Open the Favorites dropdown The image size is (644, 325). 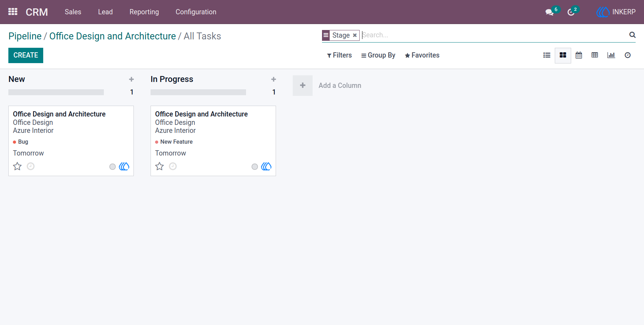point(422,55)
